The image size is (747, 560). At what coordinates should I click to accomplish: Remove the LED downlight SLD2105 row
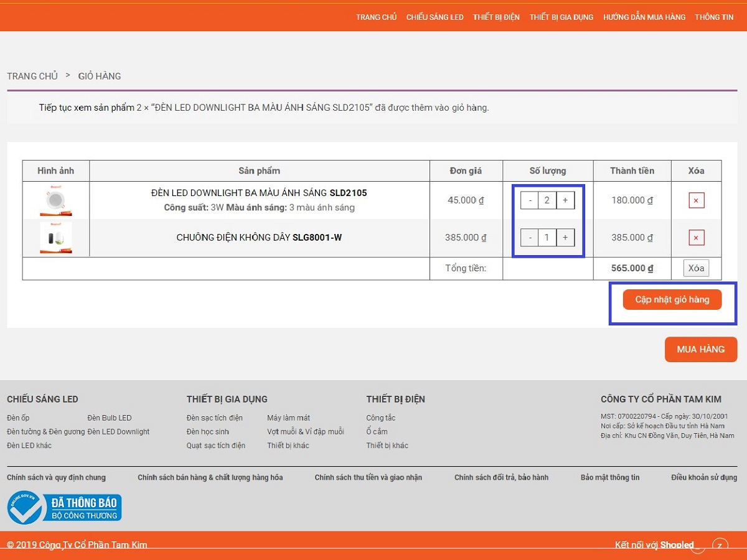pos(696,200)
